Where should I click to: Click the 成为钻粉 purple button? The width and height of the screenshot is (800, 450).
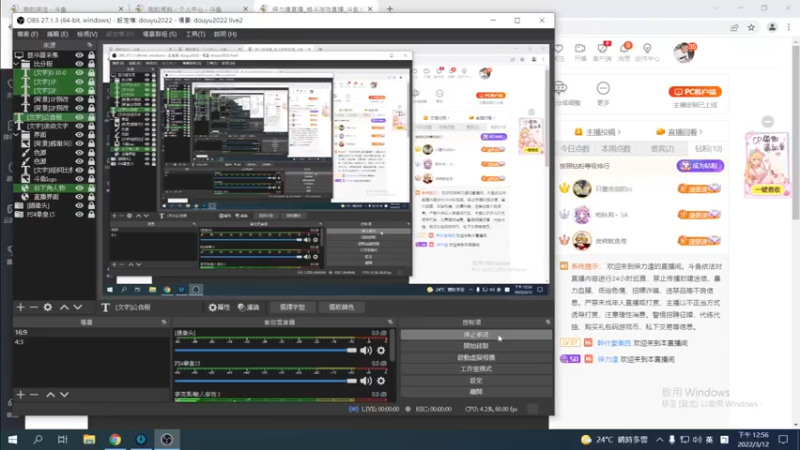click(x=700, y=166)
